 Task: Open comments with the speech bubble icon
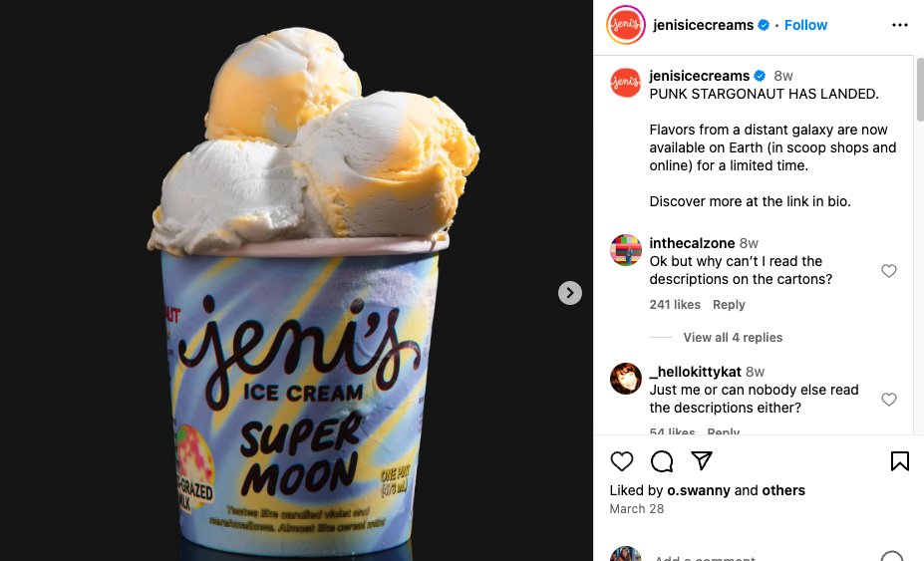(662, 461)
